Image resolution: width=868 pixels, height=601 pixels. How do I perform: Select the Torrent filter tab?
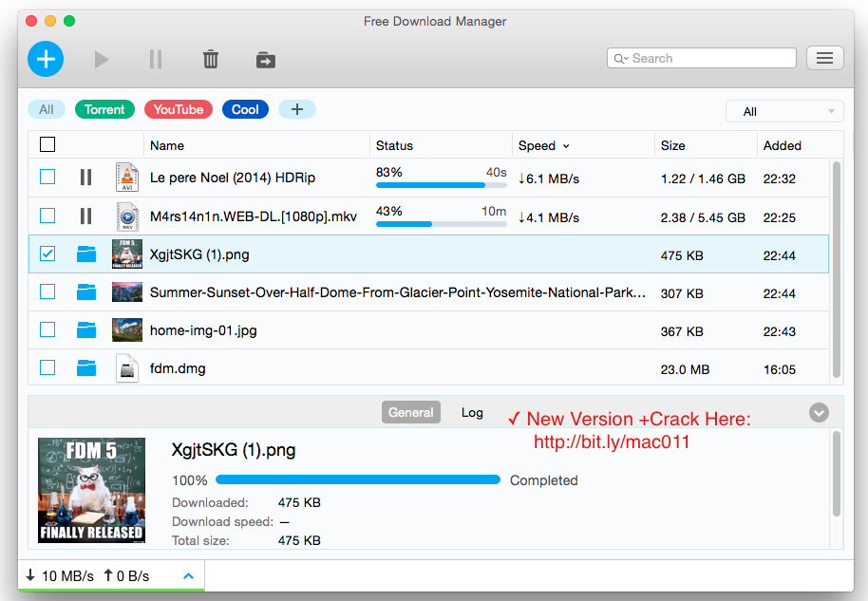click(104, 108)
